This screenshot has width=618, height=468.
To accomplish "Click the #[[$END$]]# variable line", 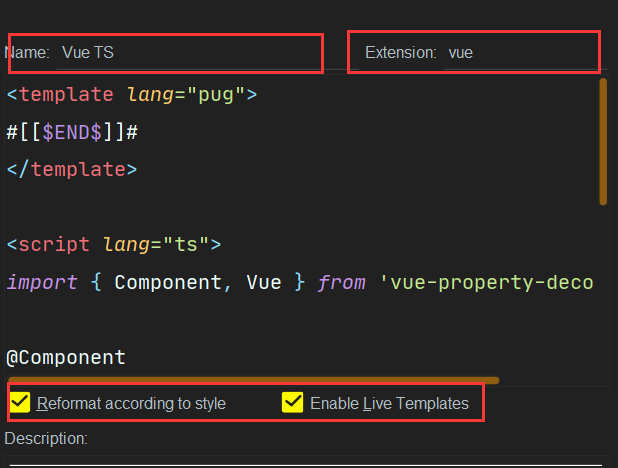I will (72, 132).
